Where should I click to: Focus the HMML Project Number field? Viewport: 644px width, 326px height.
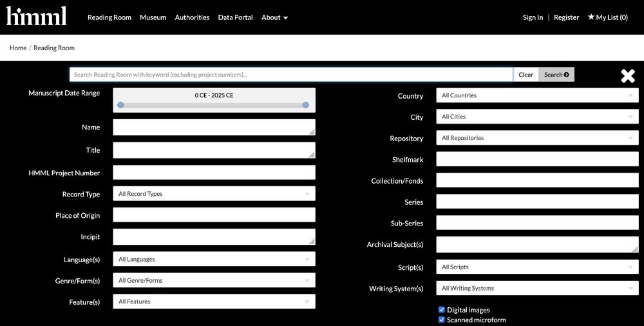click(214, 172)
